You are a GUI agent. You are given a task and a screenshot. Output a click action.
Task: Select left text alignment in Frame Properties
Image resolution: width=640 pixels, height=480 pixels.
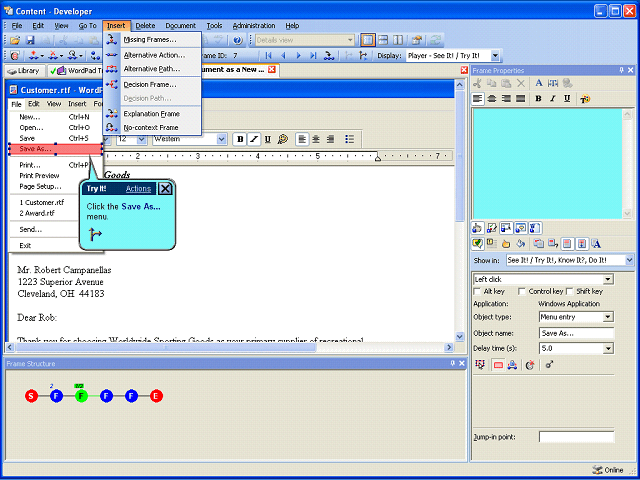pyautogui.click(x=478, y=99)
